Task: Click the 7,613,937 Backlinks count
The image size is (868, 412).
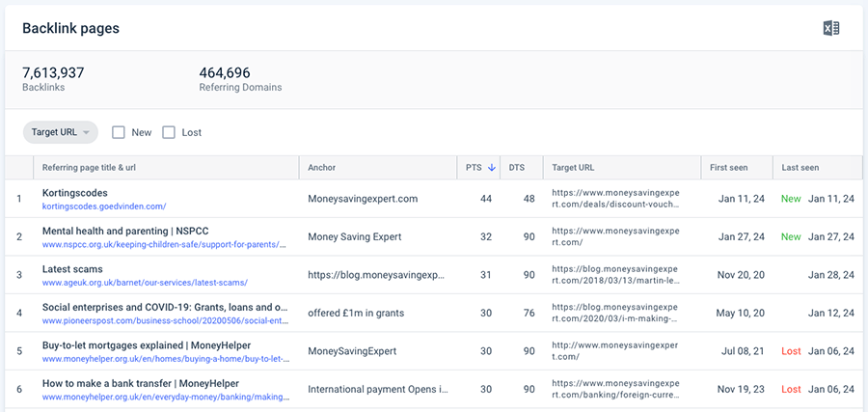Action: 53,72
